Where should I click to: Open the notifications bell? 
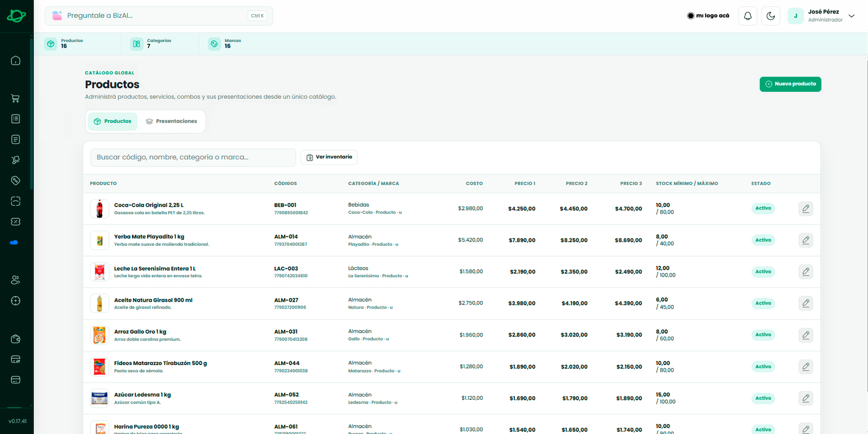(748, 16)
